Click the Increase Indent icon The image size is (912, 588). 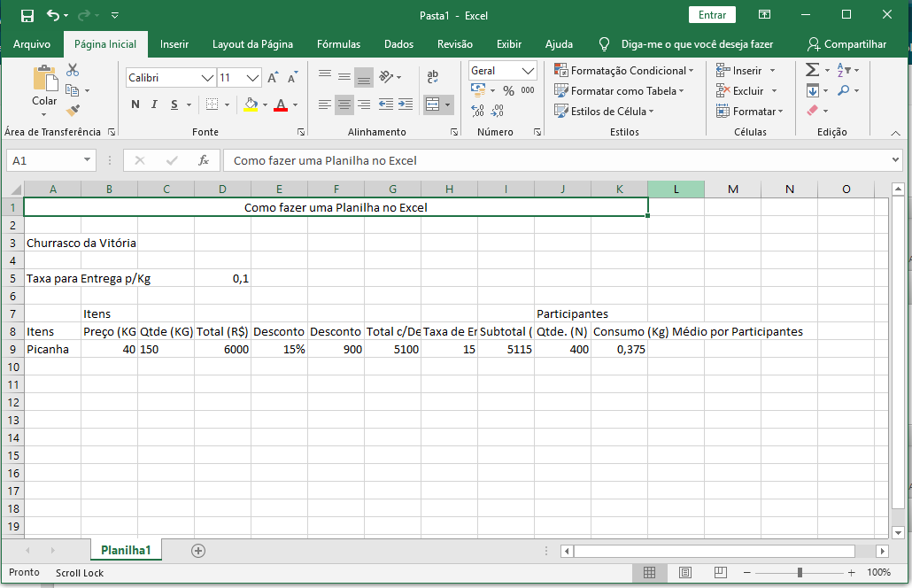pos(406,104)
